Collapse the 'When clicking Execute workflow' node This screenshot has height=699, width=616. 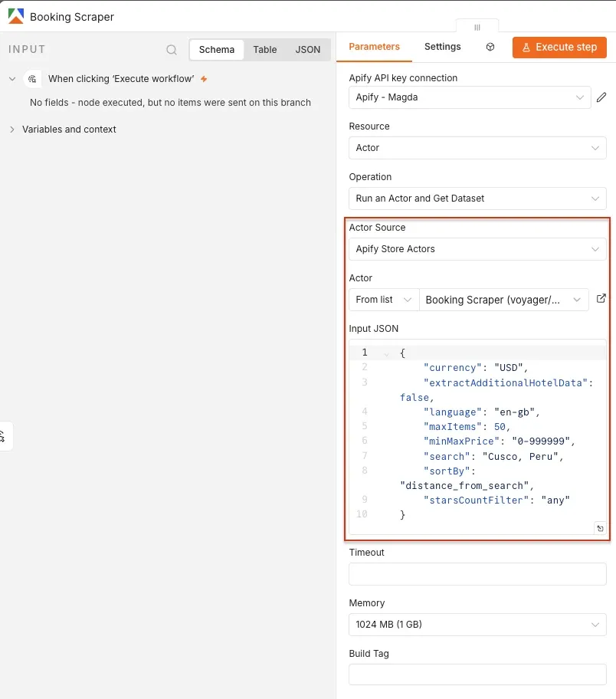coord(12,79)
